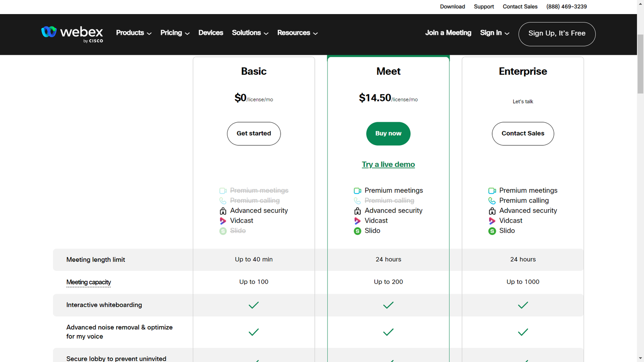This screenshot has height=362, width=644.
Task: Click Premium calling icon in Basic plan
Action: pos(223,201)
